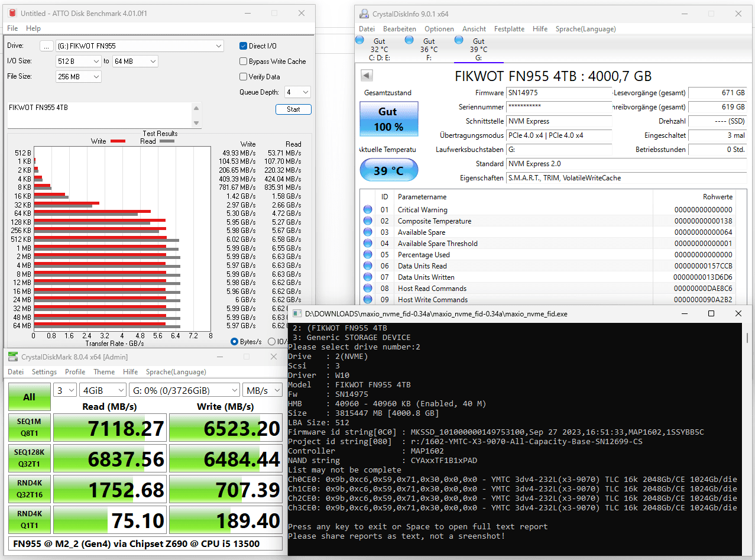This screenshot has width=755, height=560.
Task: Open the CrystalDiskInfo Bearbeiten menu
Action: pos(400,29)
